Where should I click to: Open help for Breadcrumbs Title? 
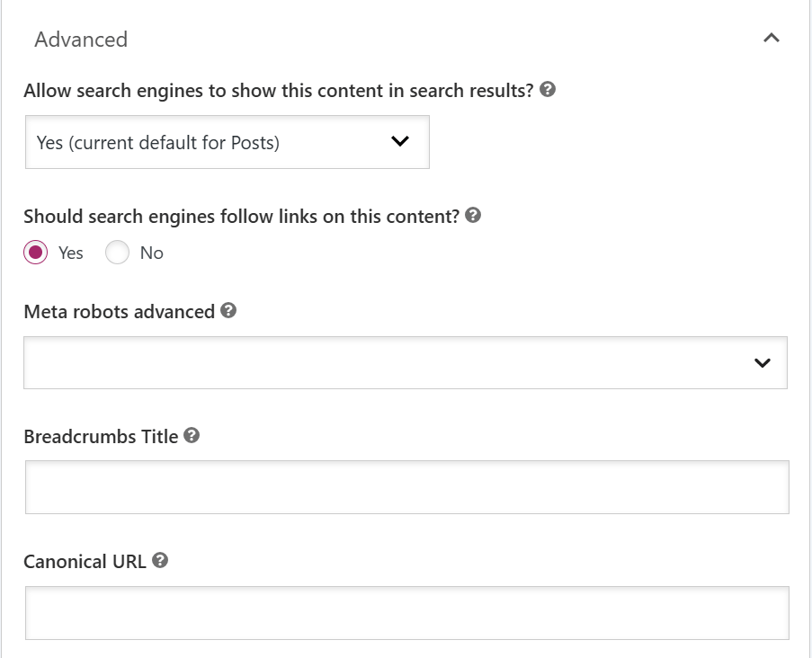[190, 436]
